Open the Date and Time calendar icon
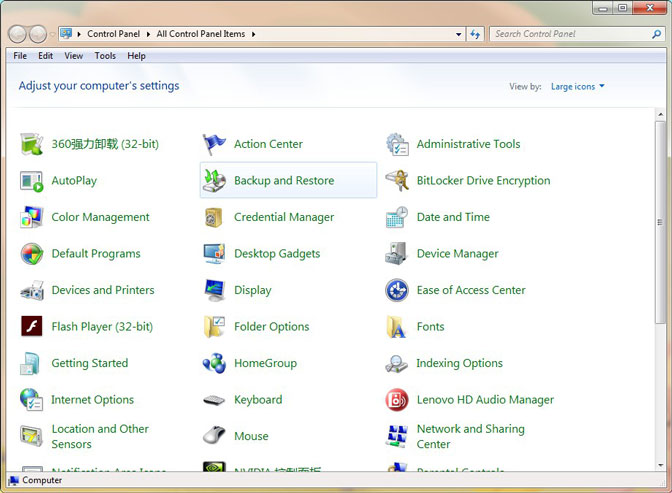Screen dimensions: 672x493 (x=397, y=217)
